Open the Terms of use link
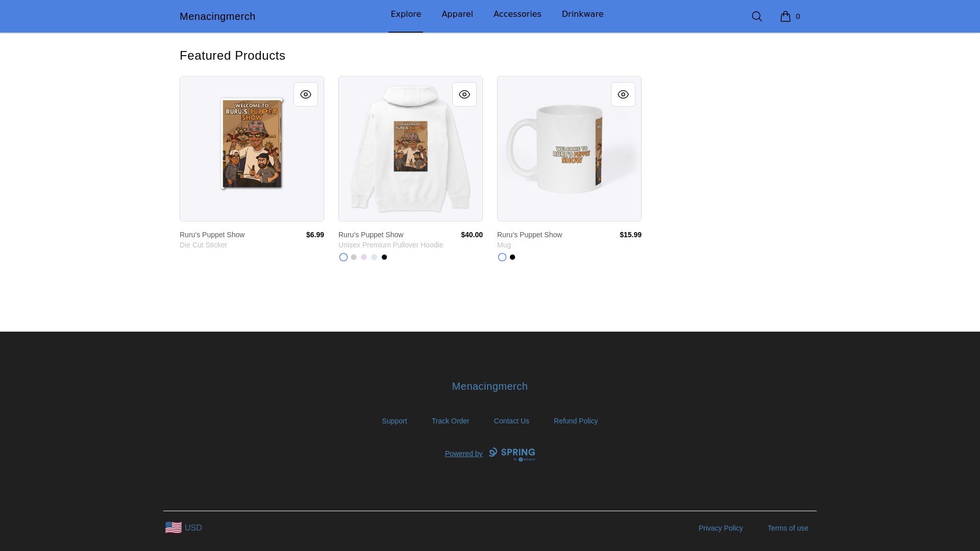 [x=788, y=528]
